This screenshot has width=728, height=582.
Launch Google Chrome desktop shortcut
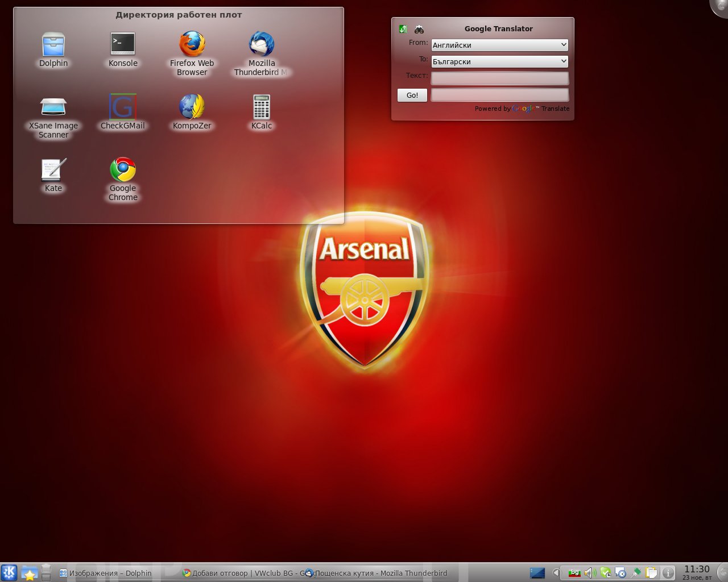[123, 169]
